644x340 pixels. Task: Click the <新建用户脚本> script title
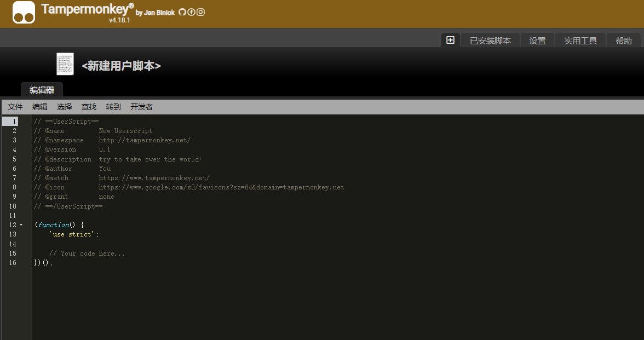tap(121, 66)
